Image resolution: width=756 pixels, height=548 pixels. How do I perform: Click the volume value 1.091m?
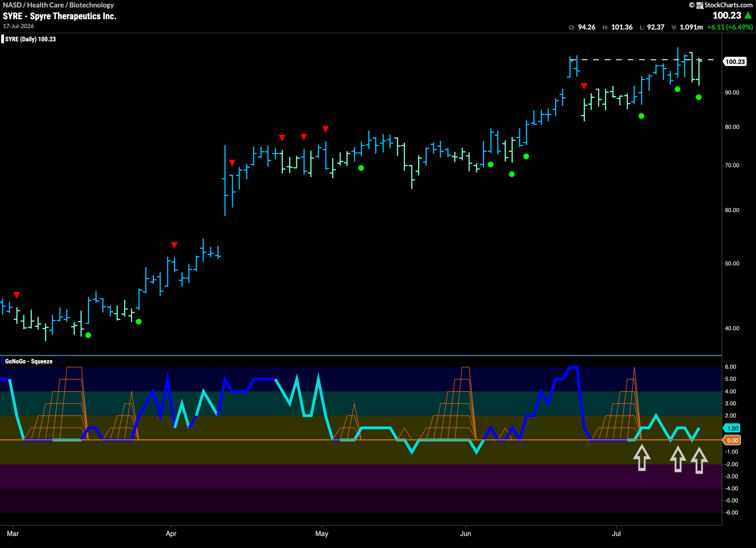(x=691, y=27)
